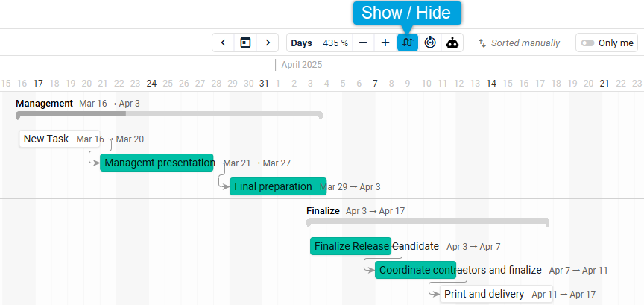Open the New Task bar

pyautogui.click(x=60, y=139)
